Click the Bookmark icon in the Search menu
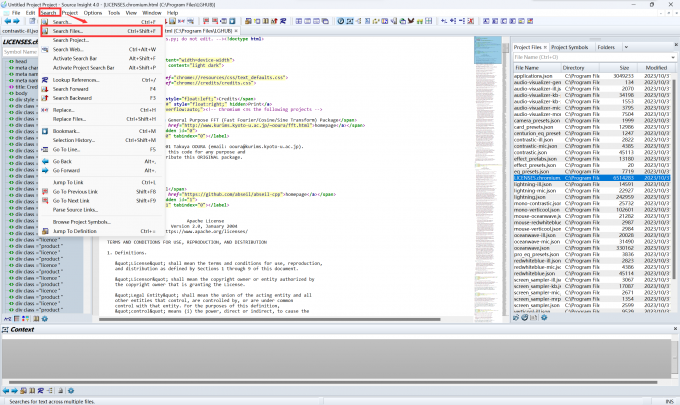 [45, 131]
